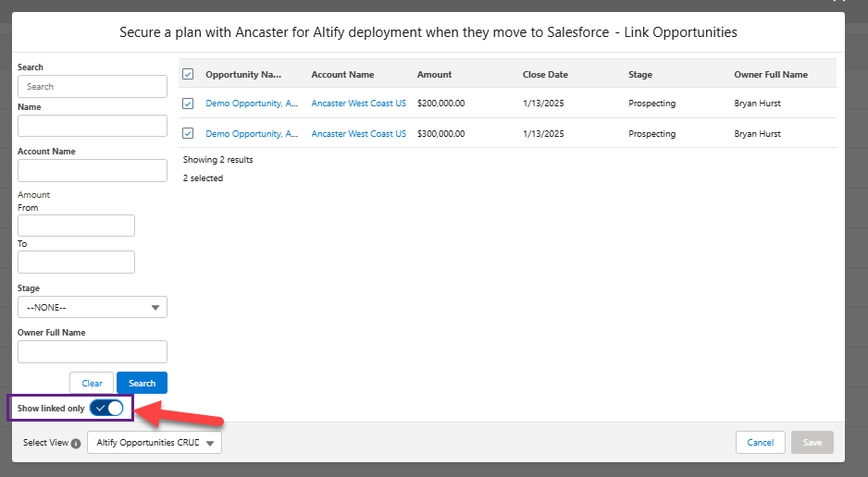The height and width of the screenshot is (477, 868).
Task: Click the Select View info icon
Action: [76, 444]
